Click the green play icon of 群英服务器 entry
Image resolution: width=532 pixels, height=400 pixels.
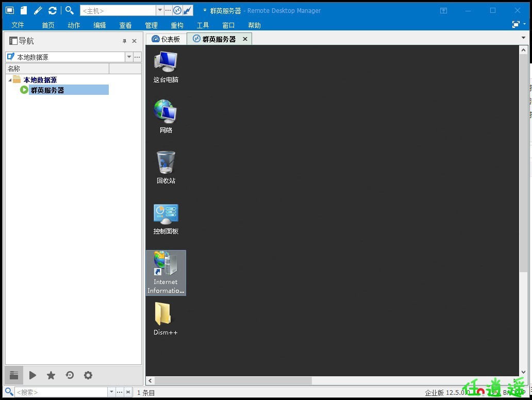click(24, 90)
